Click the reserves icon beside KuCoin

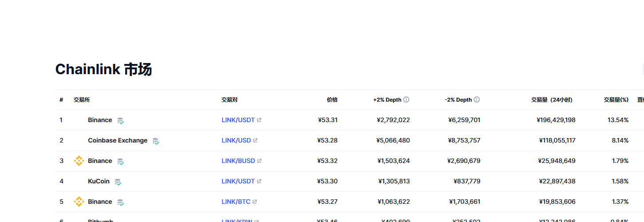click(x=118, y=182)
